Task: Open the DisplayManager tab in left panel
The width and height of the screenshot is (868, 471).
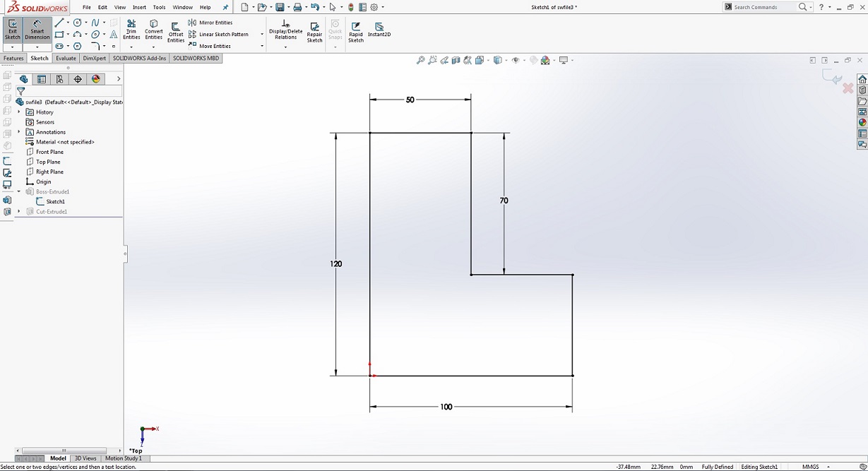Action: (97, 79)
